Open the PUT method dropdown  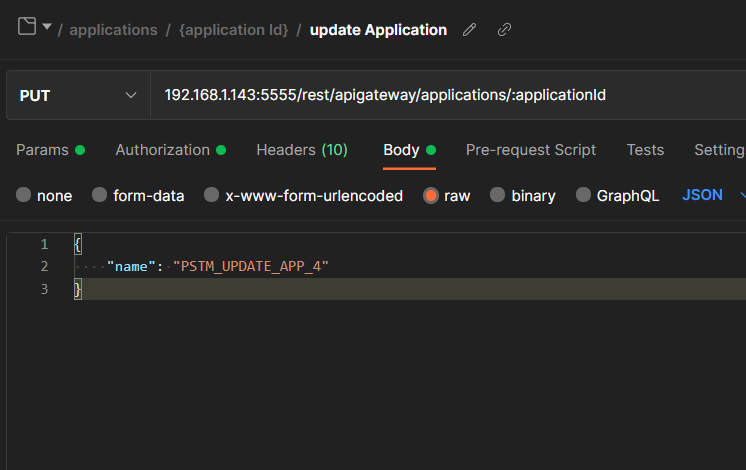[78, 95]
